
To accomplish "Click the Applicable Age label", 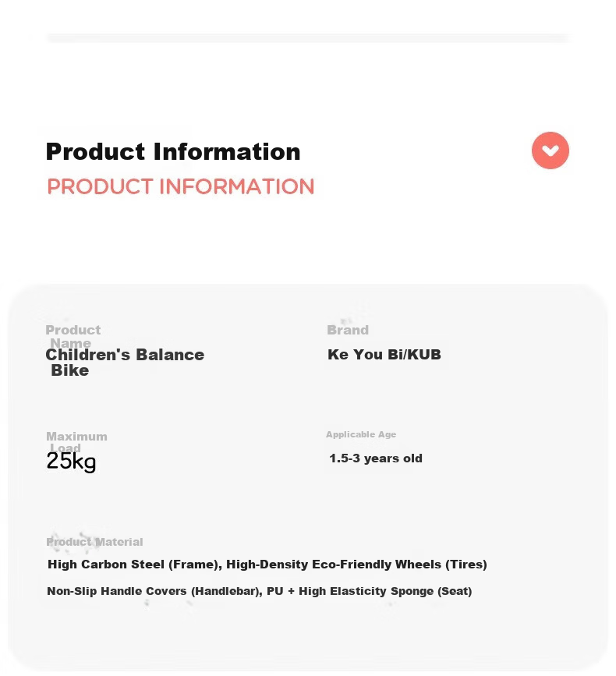I will tap(361, 434).
